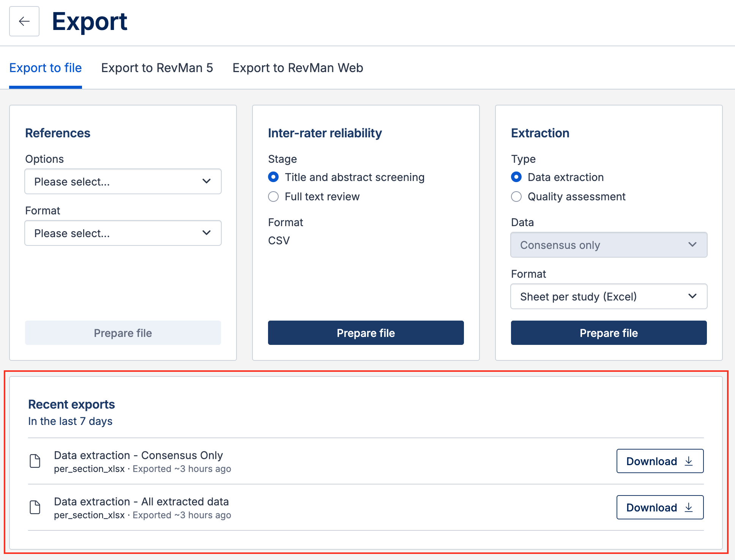Open the References Options select box

(x=123, y=181)
